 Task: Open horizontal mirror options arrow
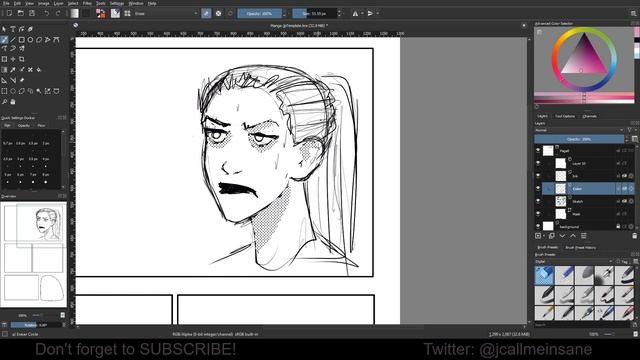point(362,13)
